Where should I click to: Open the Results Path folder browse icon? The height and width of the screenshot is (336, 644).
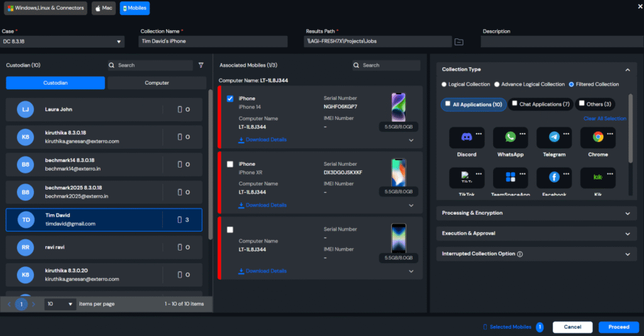click(x=459, y=42)
